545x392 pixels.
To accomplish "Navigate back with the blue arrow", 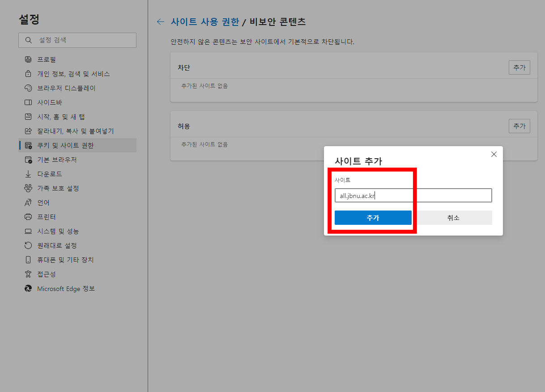I will 160,21.
